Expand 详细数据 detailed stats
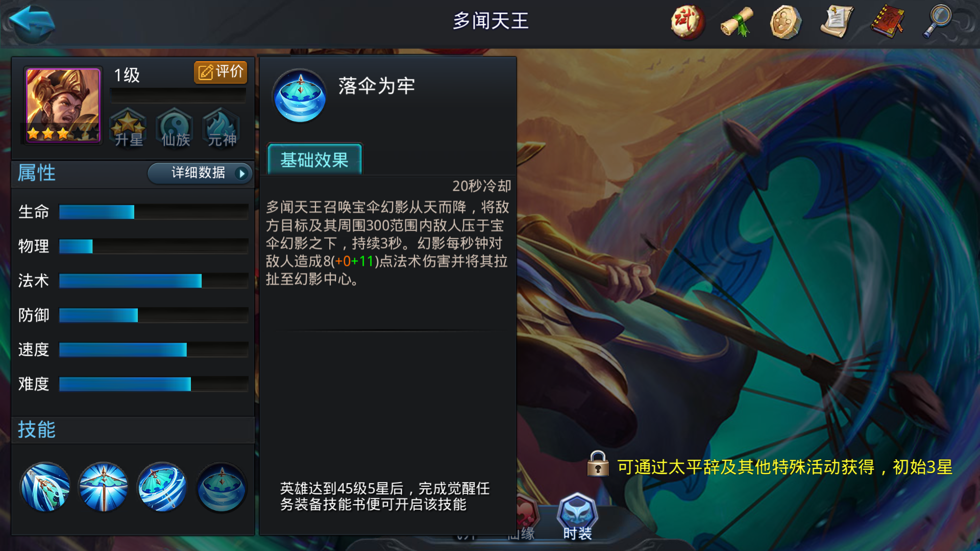The height and width of the screenshot is (551, 980). [200, 173]
